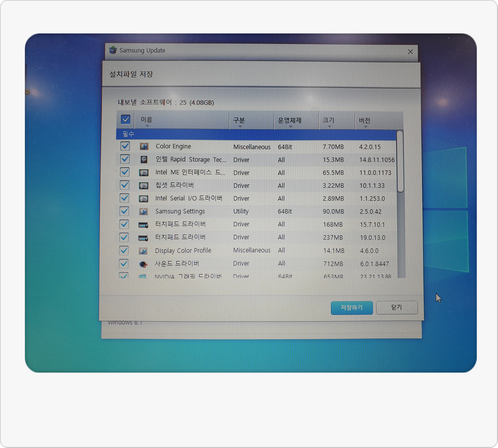498x448 pixels.
Task: Click the 저장하기 button
Action: click(352, 308)
